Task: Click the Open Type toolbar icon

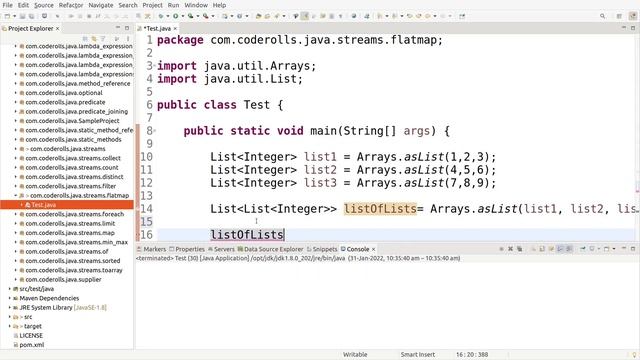Action: click(x=258, y=16)
